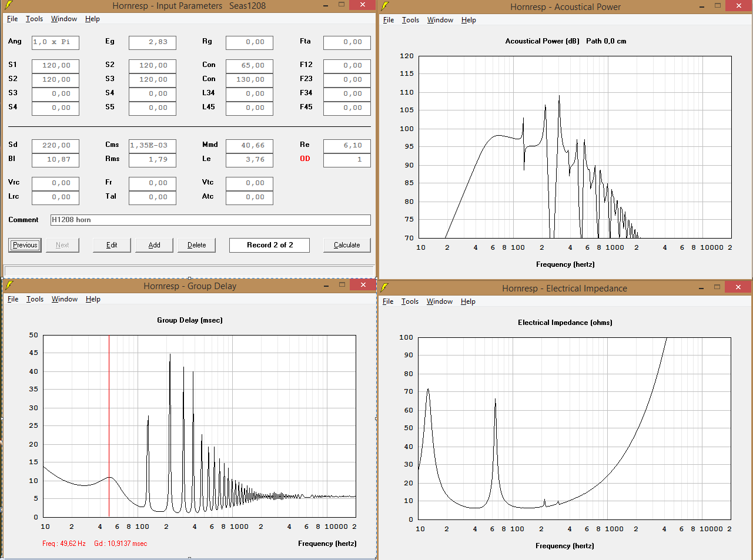Click the Comment field with H1208 horn
This screenshot has height=560, width=753.
tap(210, 220)
